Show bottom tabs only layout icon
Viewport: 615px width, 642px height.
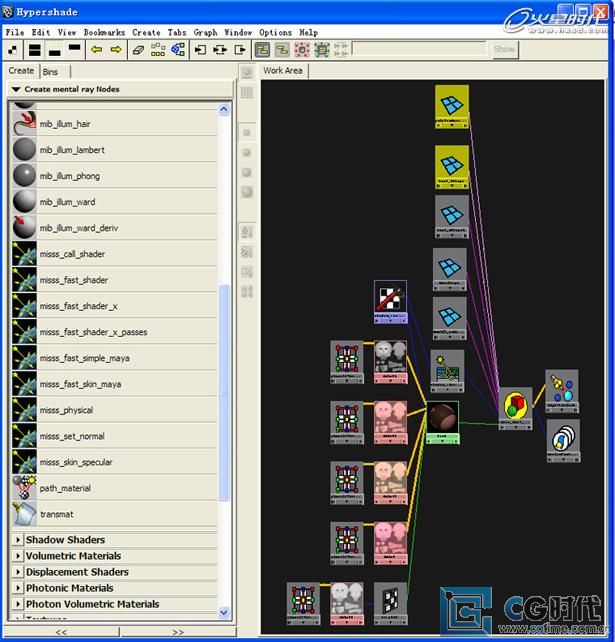pos(54,50)
